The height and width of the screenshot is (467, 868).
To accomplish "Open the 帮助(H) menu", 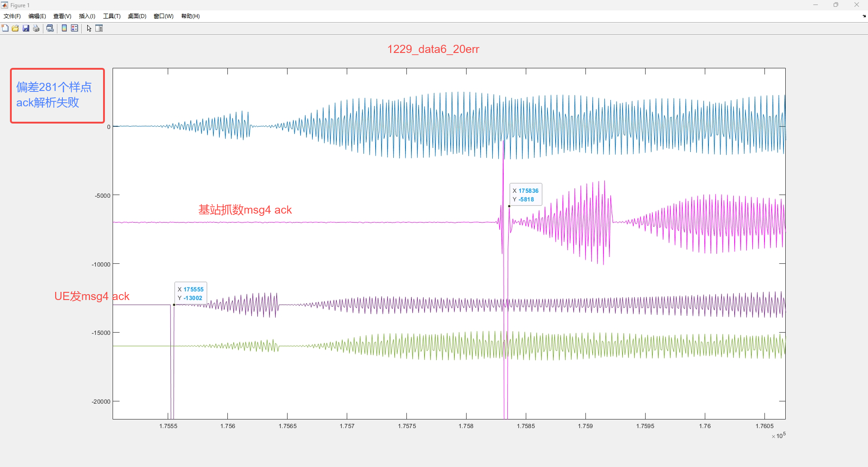I will pyautogui.click(x=190, y=16).
